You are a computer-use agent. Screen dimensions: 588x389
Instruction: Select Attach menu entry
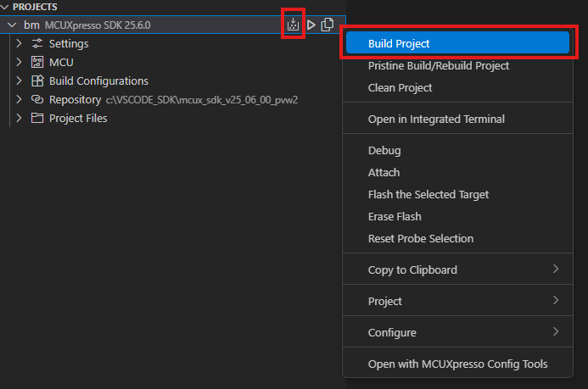[x=457, y=173]
